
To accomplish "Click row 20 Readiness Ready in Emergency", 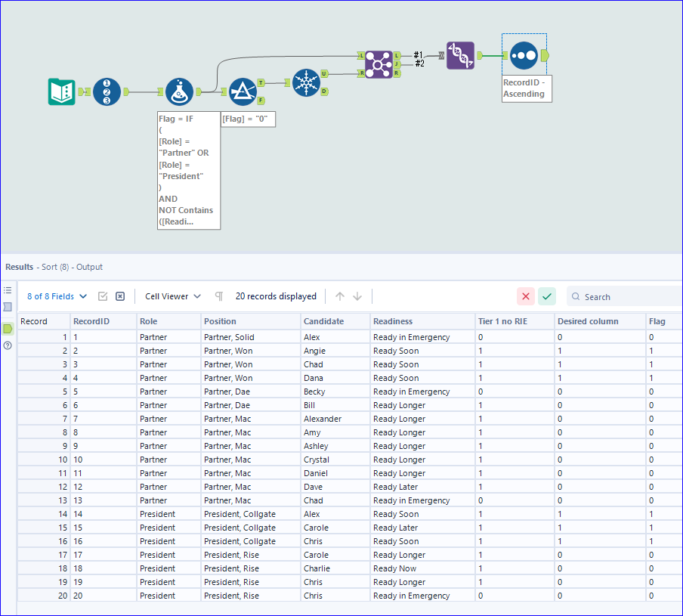I will pos(422,596).
